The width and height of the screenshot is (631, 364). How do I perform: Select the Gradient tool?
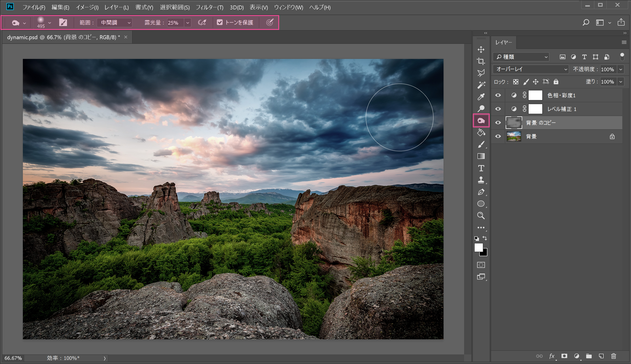coord(481,156)
